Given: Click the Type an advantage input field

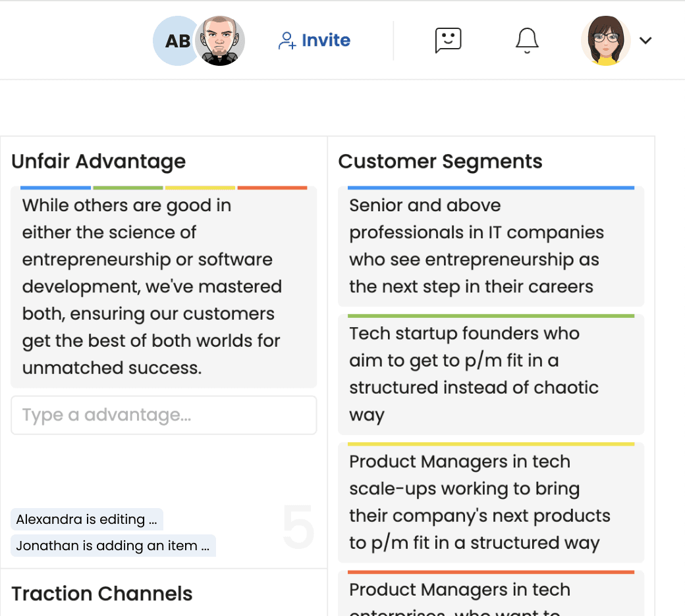Looking at the screenshot, I should [x=163, y=415].
